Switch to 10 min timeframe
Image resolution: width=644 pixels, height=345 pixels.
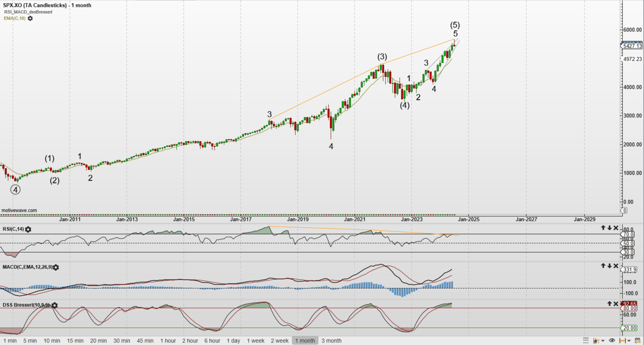[x=52, y=341]
